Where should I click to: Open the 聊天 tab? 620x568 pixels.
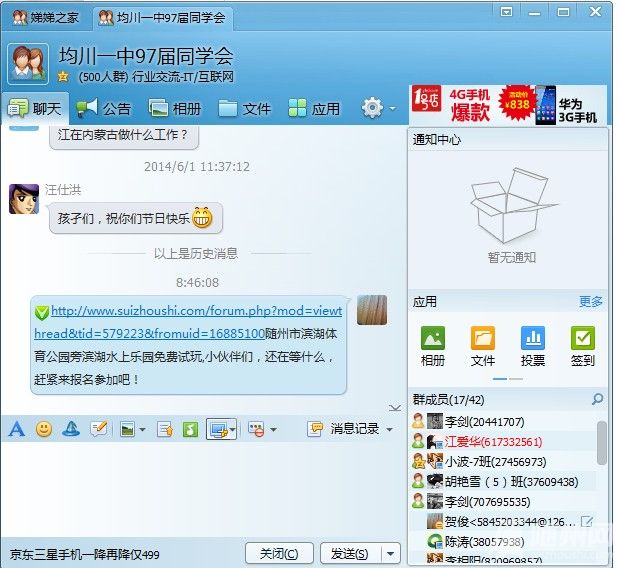pos(35,108)
